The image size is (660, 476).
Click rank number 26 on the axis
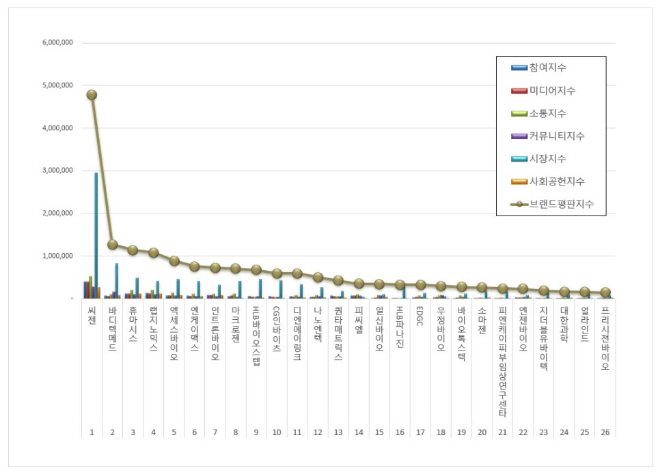(x=606, y=431)
